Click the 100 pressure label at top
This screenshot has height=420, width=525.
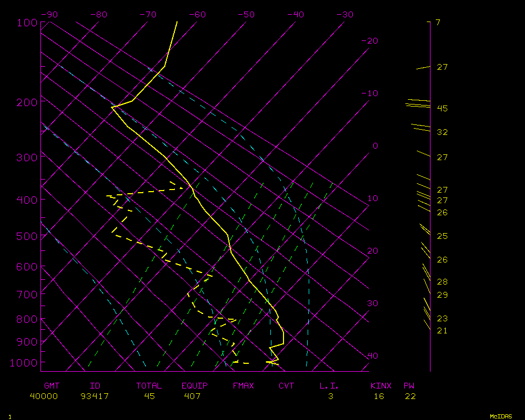point(24,23)
